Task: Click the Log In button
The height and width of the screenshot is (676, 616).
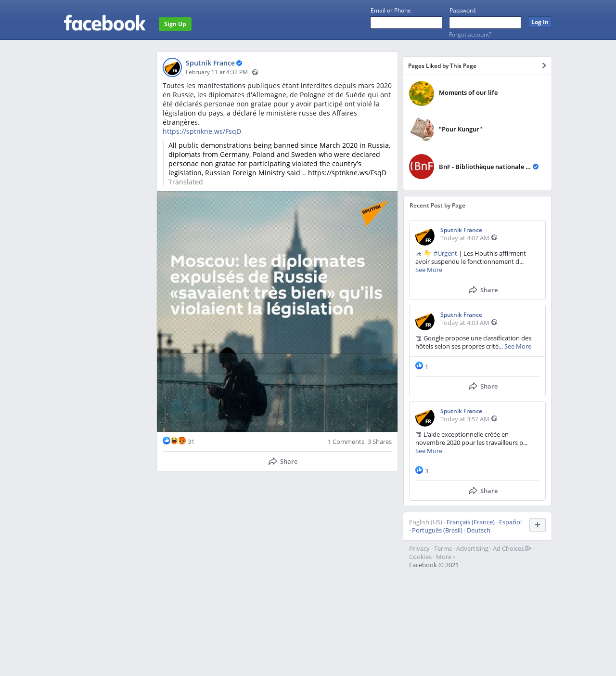Action: pyautogui.click(x=540, y=22)
